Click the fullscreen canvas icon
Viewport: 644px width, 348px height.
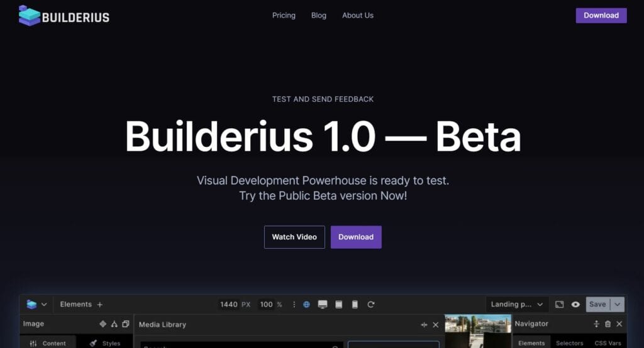(x=559, y=304)
